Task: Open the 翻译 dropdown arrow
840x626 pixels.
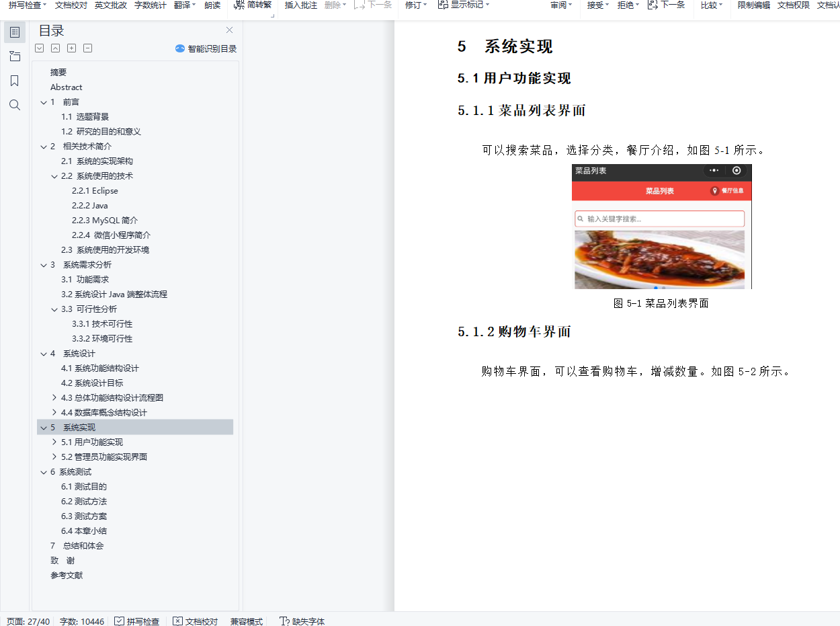Action: pos(194,5)
